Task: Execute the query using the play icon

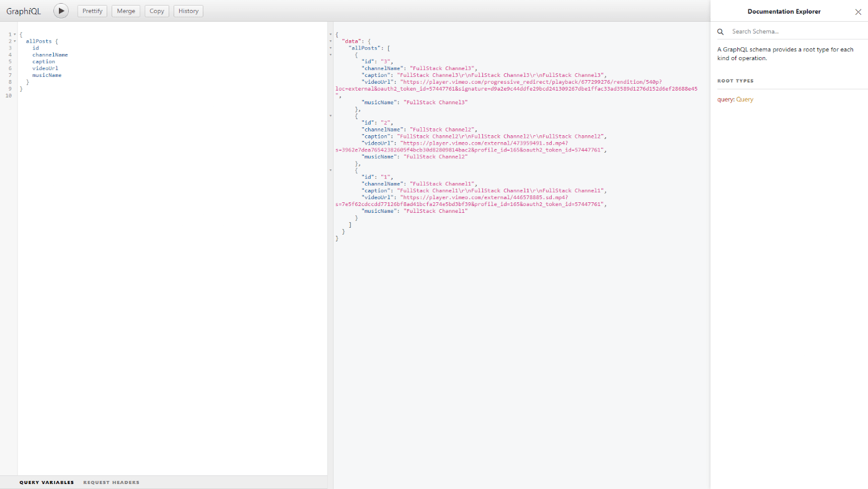Action: (x=60, y=11)
